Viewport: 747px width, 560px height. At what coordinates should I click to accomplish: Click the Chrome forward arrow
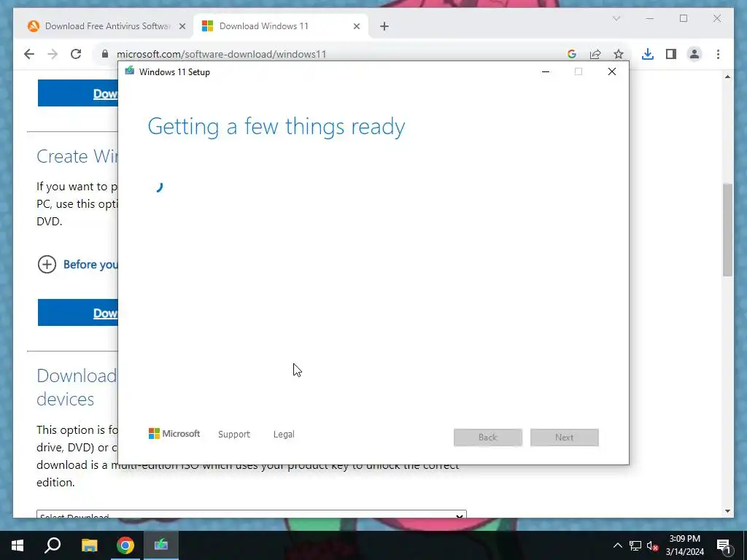(53, 54)
